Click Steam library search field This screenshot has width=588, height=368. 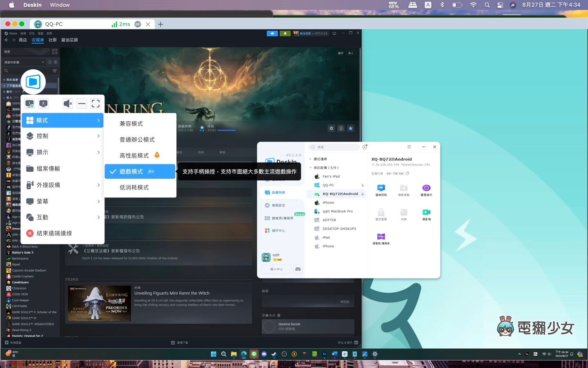27,71
